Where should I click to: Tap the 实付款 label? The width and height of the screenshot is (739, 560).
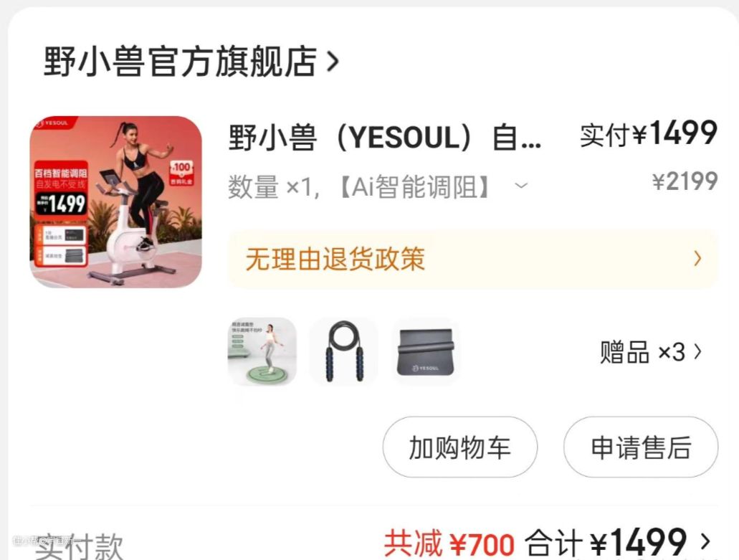point(79,547)
